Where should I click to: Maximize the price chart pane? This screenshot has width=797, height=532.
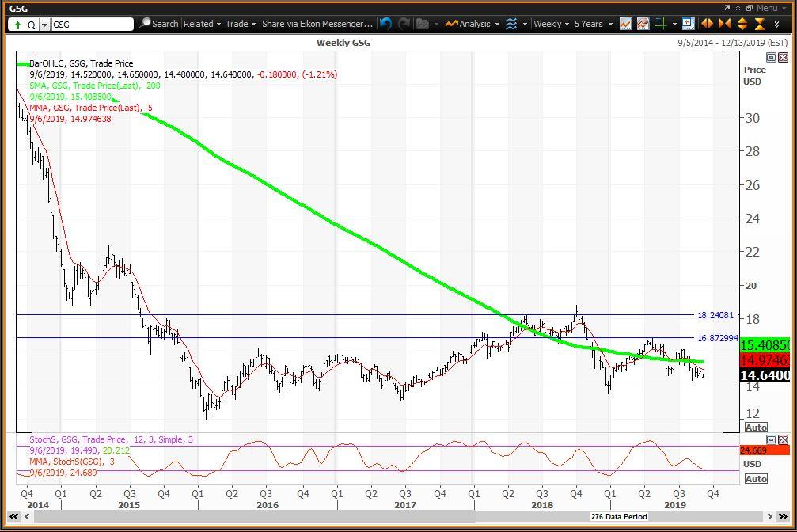pyautogui.click(x=771, y=57)
